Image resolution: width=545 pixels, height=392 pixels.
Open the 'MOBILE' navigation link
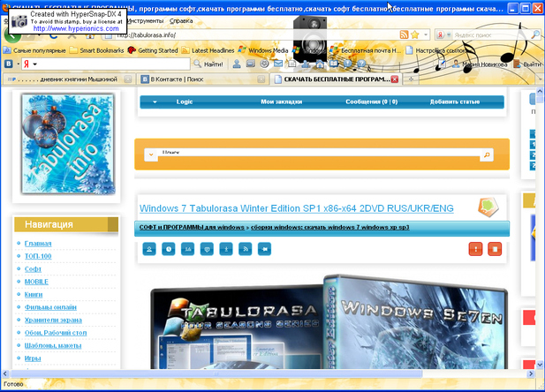[x=36, y=282]
